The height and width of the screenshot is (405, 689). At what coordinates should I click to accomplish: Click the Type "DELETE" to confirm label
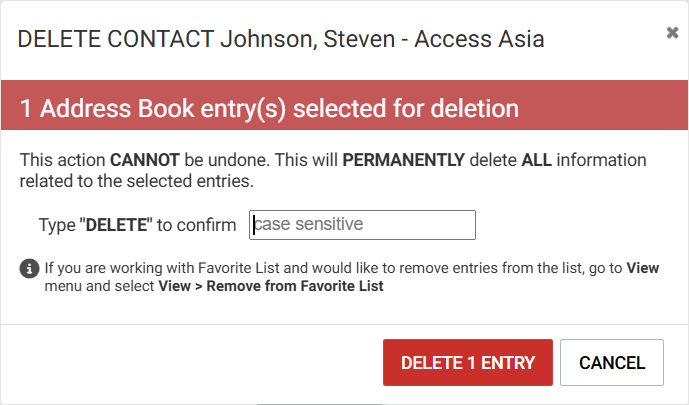click(x=138, y=225)
